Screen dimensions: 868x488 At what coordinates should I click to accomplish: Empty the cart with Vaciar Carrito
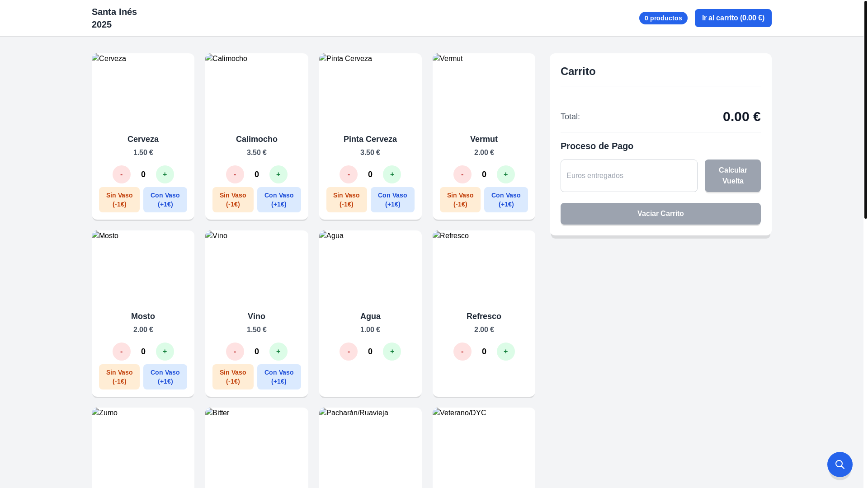(x=660, y=214)
